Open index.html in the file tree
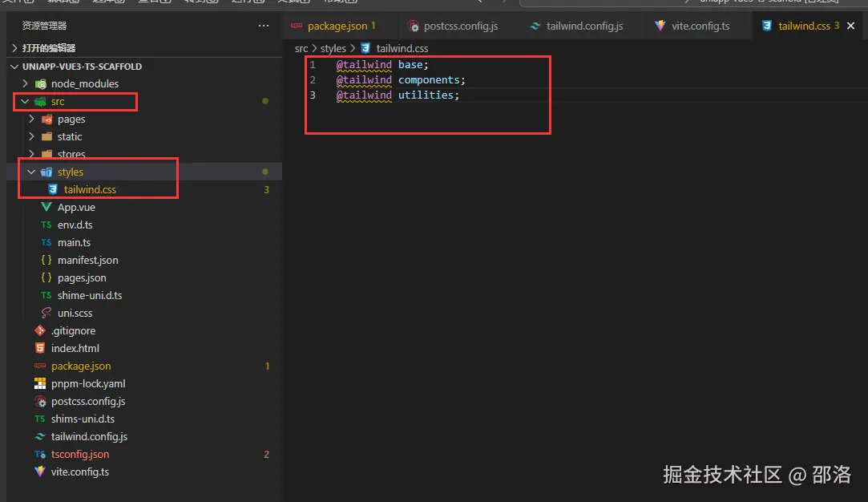Image resolution: width=868 pixels, height=502 pixels. [x=75, y=348]
